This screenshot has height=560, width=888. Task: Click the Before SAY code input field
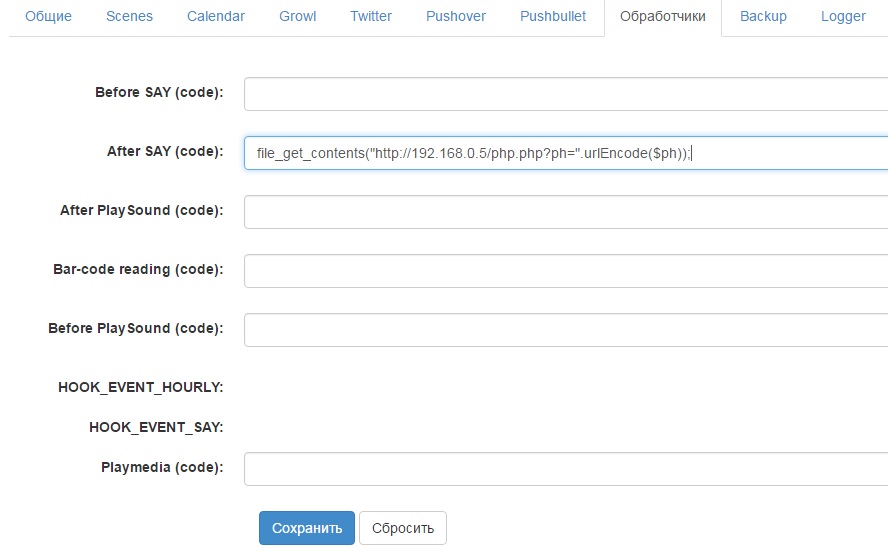coord(565,94)
